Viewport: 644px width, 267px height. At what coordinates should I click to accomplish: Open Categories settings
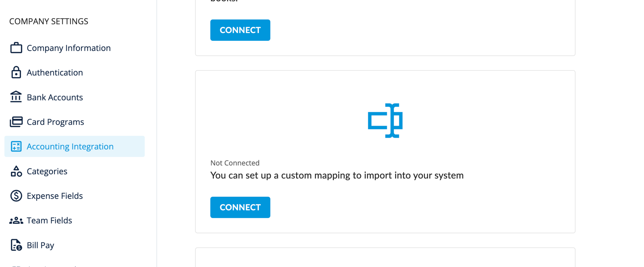click(x=74, y=171)
